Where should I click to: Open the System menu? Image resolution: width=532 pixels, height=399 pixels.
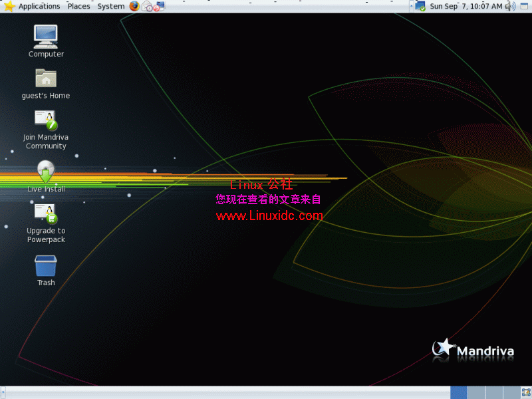(110, 6)
